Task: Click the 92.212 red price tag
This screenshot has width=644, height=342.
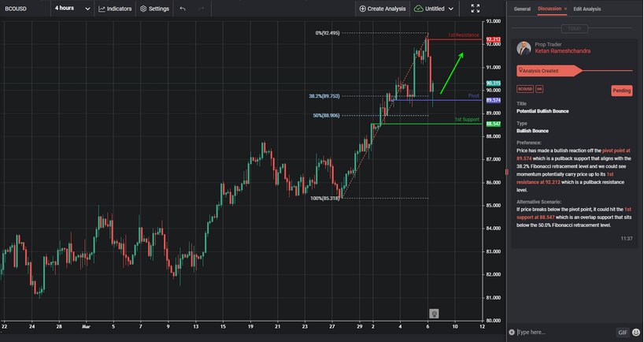Action: [x=494, y=39]
